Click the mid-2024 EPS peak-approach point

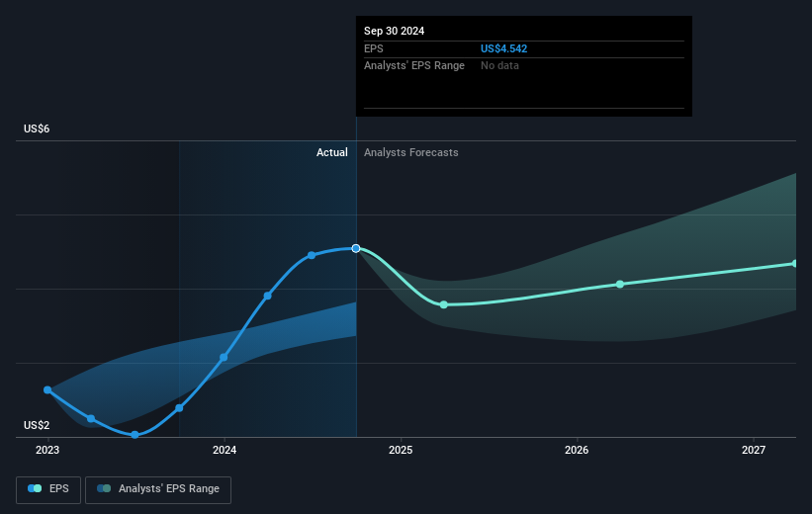click(312, 255)
